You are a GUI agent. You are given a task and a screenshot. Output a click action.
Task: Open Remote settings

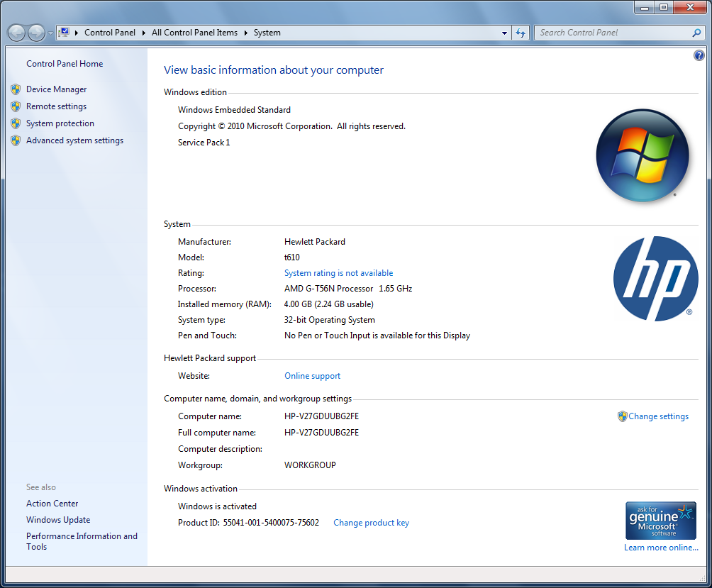[x=56, y=106]
